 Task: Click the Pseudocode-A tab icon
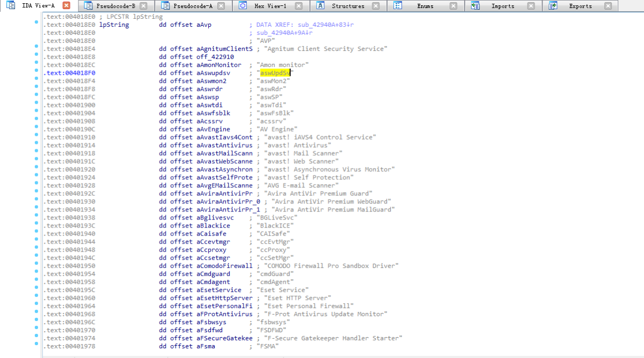point(165,6)
